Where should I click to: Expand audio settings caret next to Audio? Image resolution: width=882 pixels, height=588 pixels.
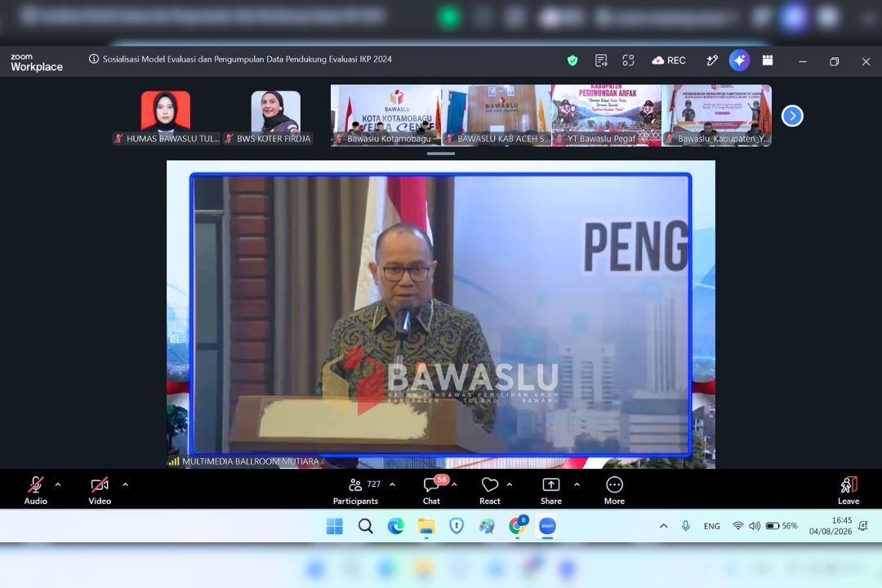point(58,484)
